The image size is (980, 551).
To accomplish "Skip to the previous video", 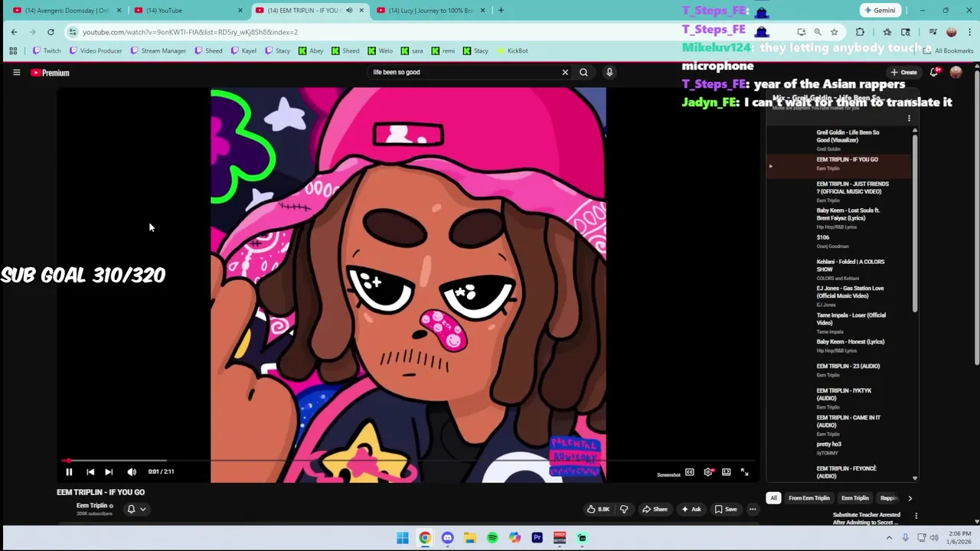I will coord(90,472).
